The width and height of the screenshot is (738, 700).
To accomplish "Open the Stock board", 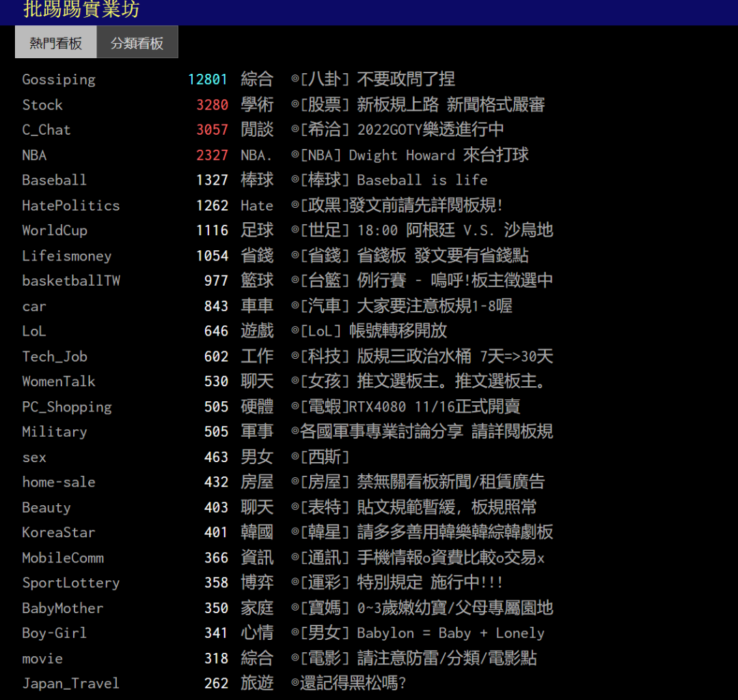I will [x=42, y=105].
